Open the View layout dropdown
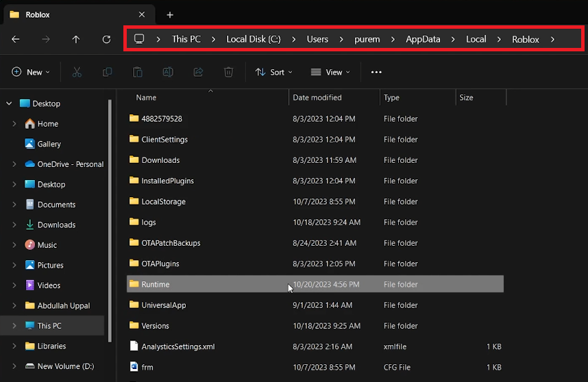 tap(330, 72)
